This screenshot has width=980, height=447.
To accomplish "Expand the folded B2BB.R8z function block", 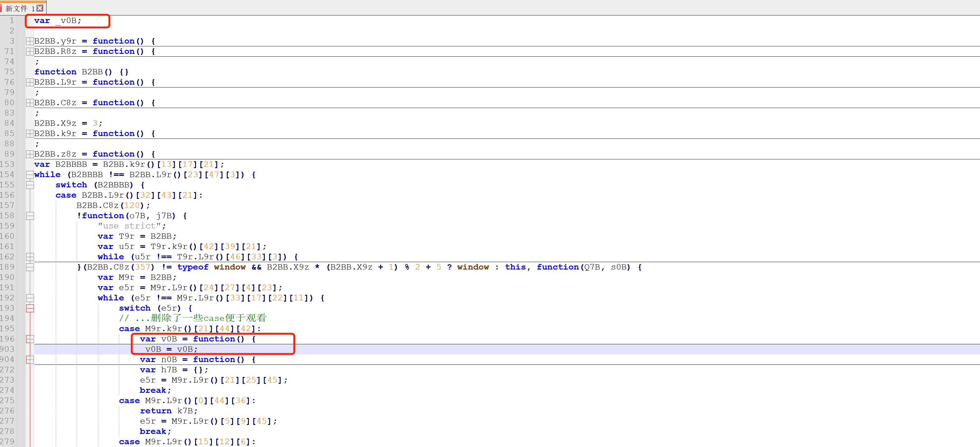I will tap(30, 51).
